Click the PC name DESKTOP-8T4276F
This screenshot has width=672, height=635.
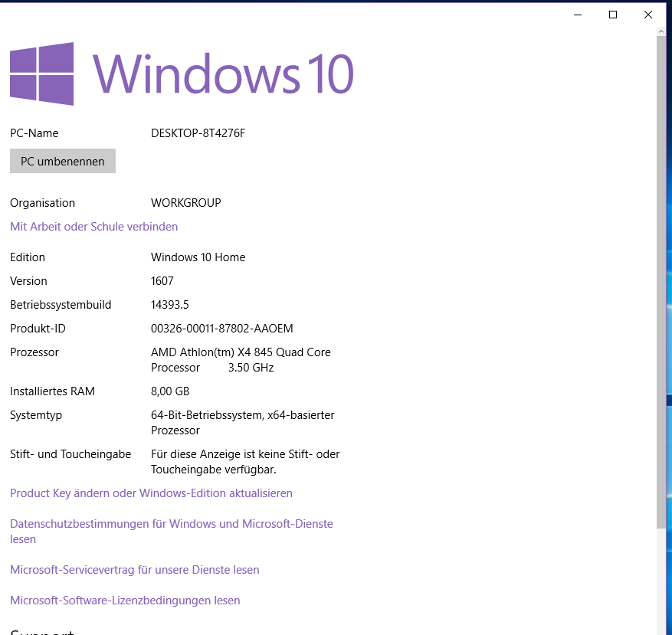(198, 133)
